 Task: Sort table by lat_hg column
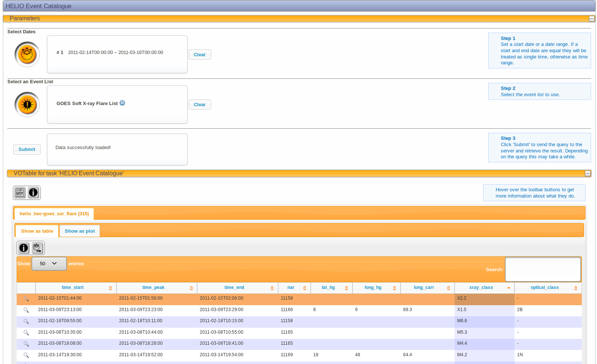331,288
